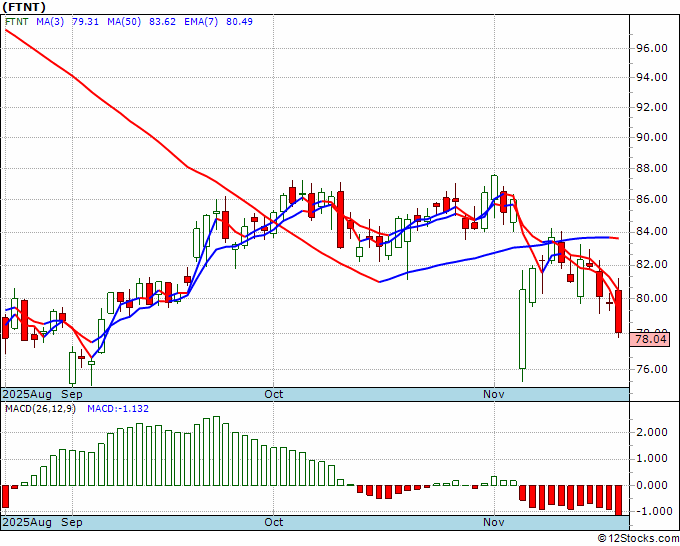Image resolution: width=680 pixels, height=546 pixels.
Task: Click the 92.00 price axis label
Action: click(652, 107)
